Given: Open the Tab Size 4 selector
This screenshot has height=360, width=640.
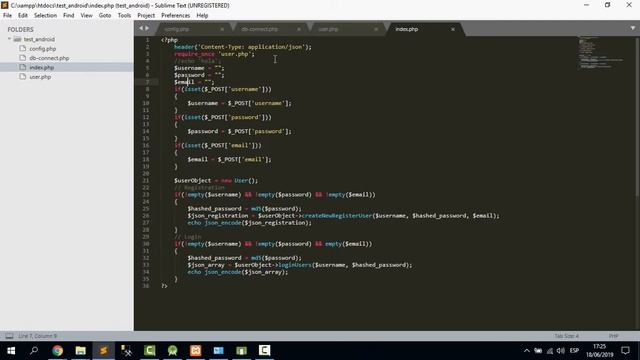Looking at the screenshot, I should click(567, 336).
